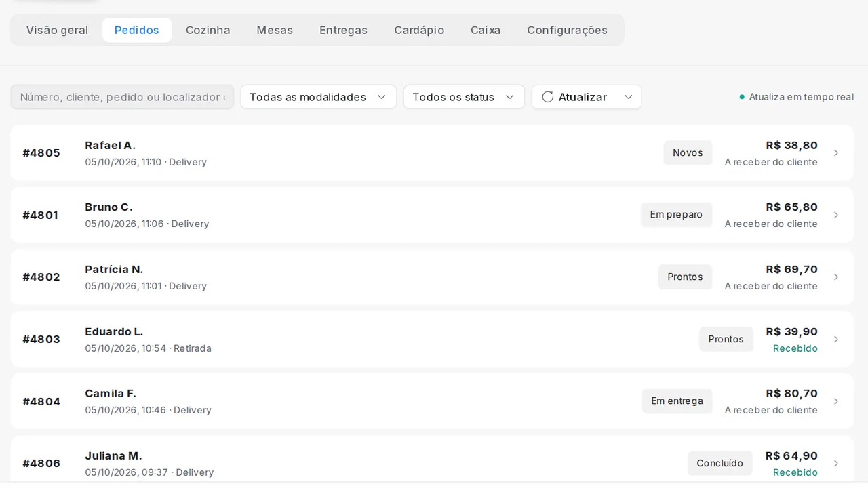Click the R$ 80,70 order total
This screenshot has width=868, height=488.
(x=791, y=394)
